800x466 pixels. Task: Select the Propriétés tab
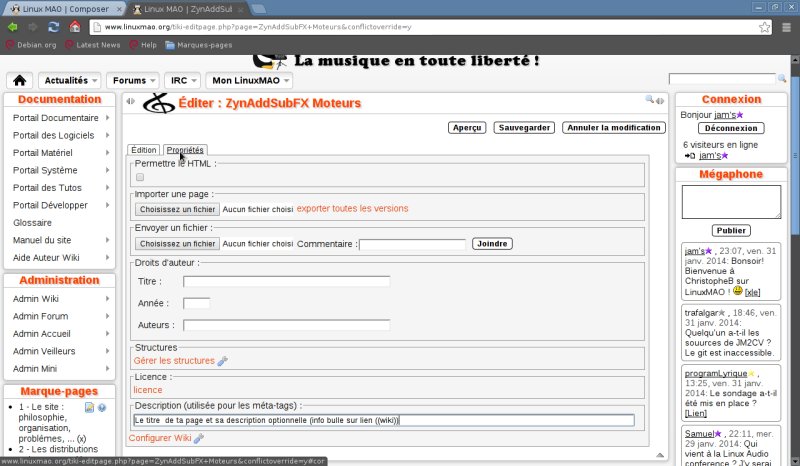pyautogui.click(x=185, y=150)
